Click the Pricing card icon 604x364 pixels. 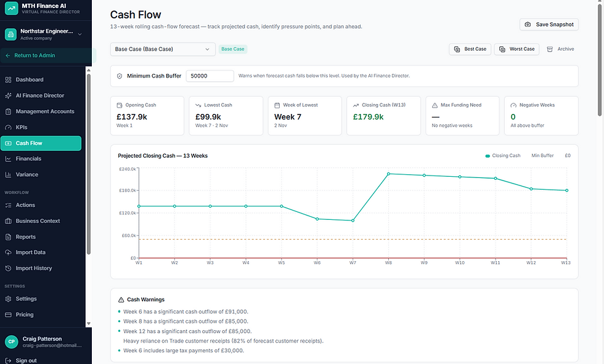click(x=8, y=315)
